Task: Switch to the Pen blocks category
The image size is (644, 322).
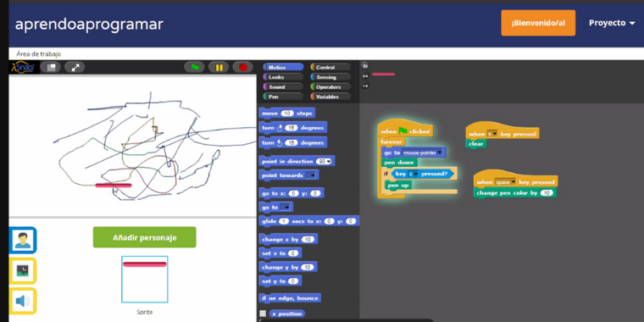Action: [x=282, y=97]
